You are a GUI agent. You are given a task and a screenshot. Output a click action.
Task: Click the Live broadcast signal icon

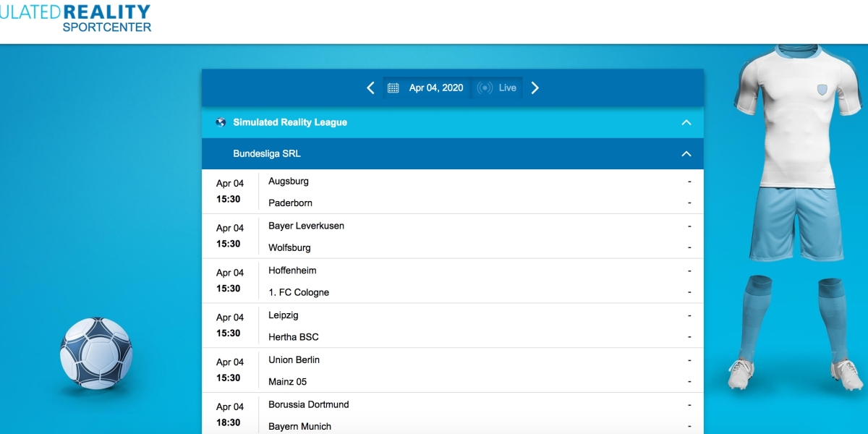(x=485, y=88)
